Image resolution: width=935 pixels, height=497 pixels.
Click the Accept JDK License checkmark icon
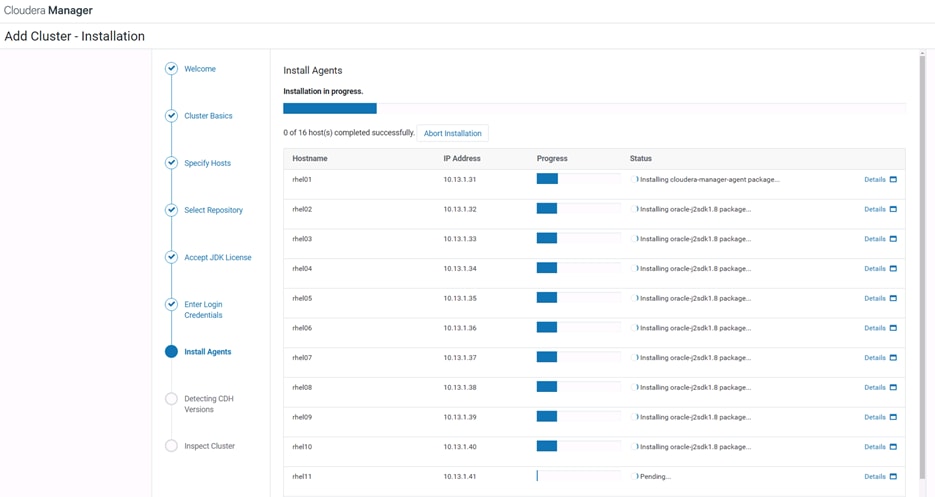pyautogui.click(x=171, y=257)
